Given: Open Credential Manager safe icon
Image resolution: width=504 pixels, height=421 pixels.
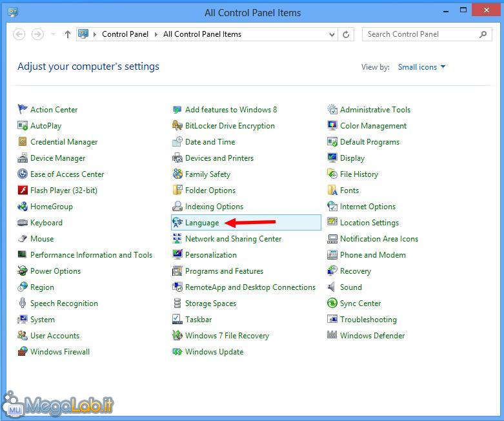Looking at the screenshot, I should coord(23,142).
